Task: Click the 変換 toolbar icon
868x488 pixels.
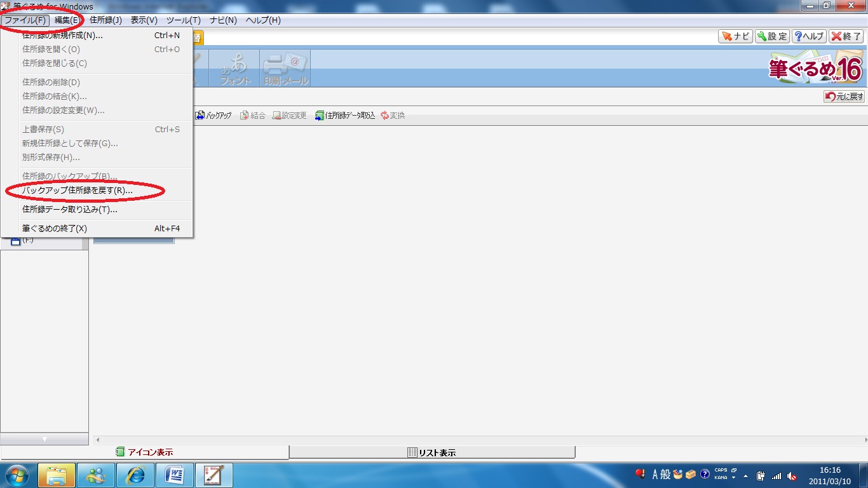Action: [393, 116]
